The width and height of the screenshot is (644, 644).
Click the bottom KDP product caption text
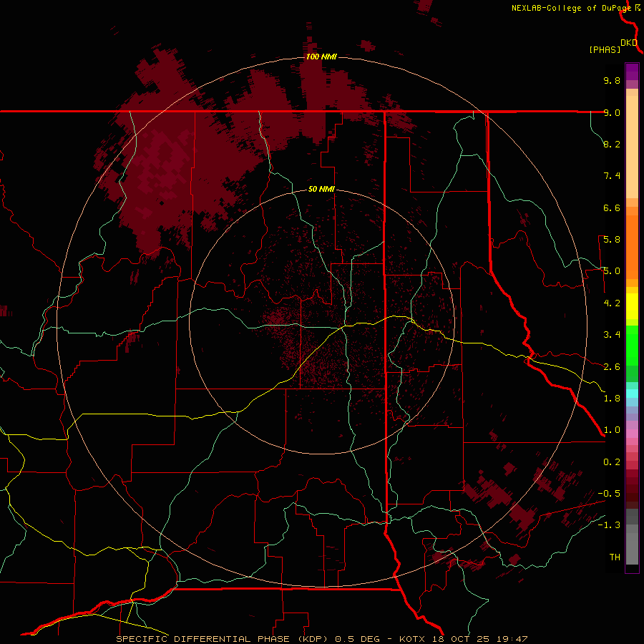tap(321, 639)
